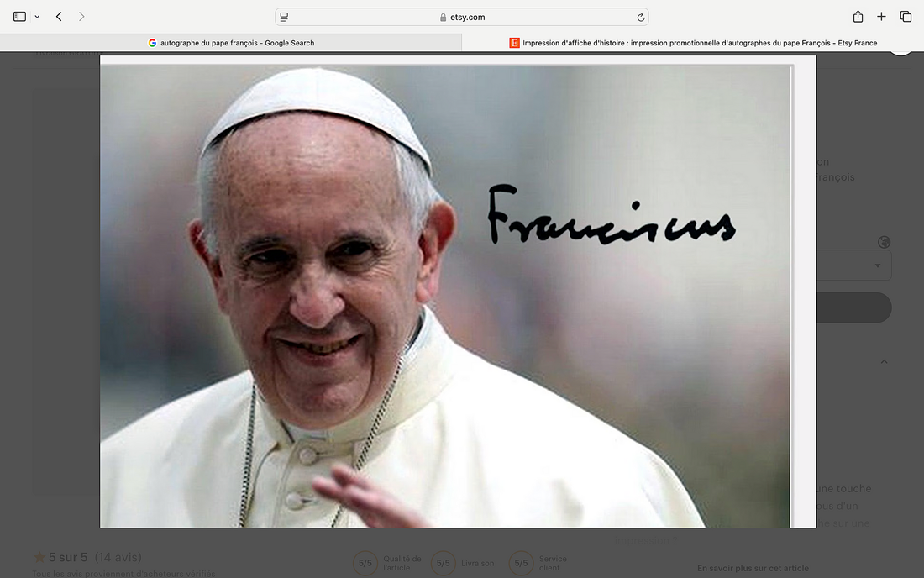Go forward to the next page

click(x=81, y=17)
